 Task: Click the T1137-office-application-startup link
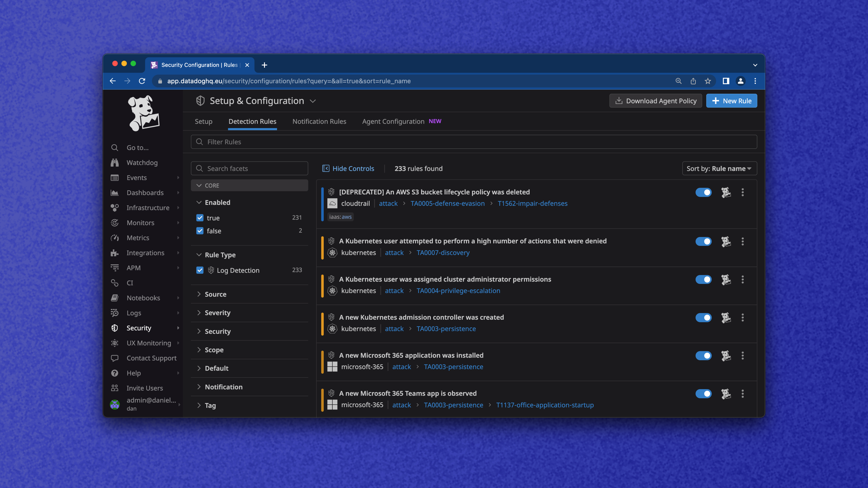point(545,405)
